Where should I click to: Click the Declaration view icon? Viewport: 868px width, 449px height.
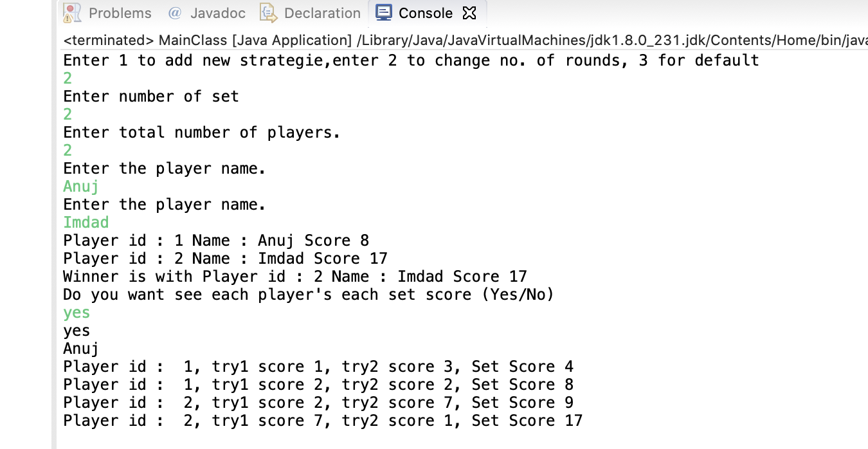(x=267, y=12)
